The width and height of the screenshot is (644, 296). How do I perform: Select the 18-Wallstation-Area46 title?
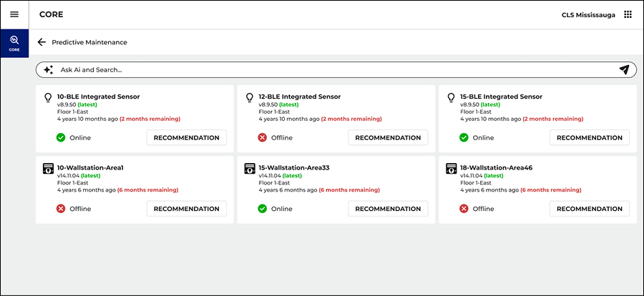coord(496,168)
